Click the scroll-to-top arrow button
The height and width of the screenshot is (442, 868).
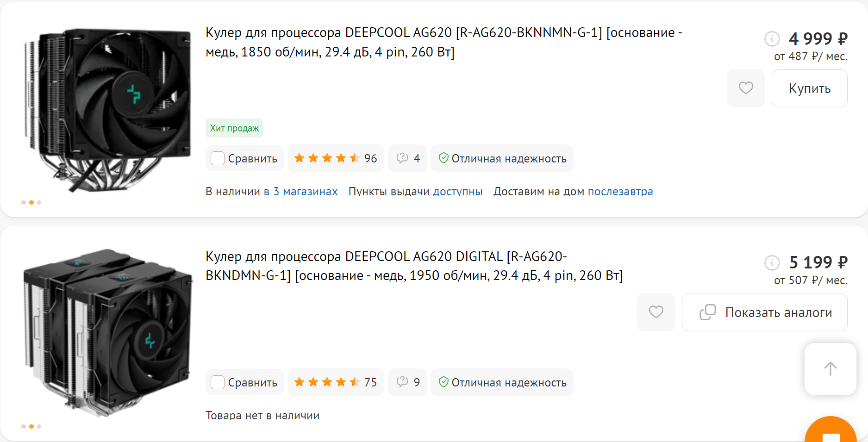point(830,369)
